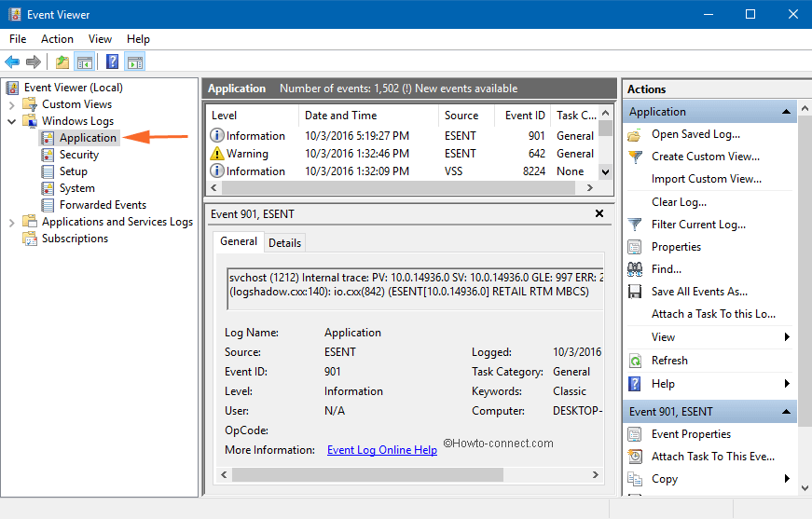812x519 pixels.
Task: Expand Applications and Services Logs node
Action: point(12,223)
